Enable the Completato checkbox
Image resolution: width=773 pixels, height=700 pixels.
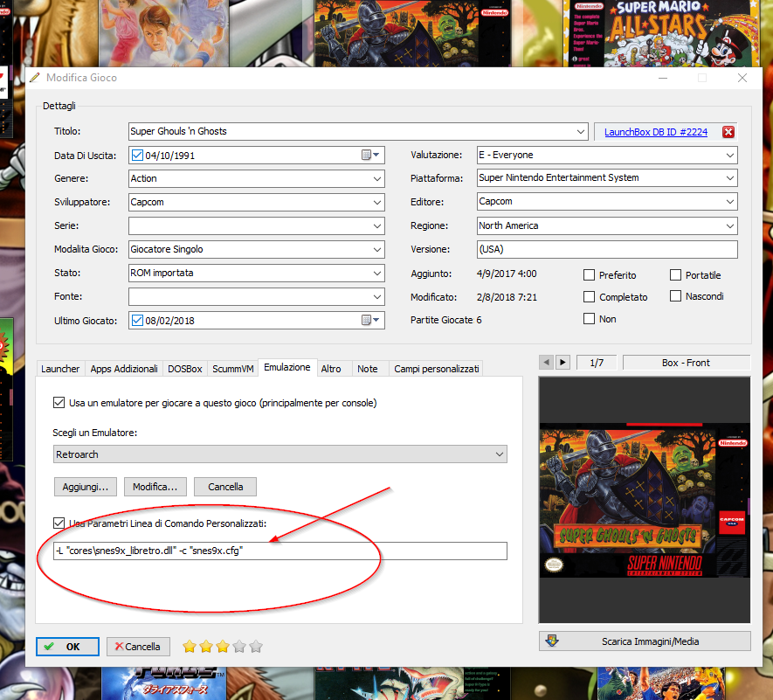[589, 296]
